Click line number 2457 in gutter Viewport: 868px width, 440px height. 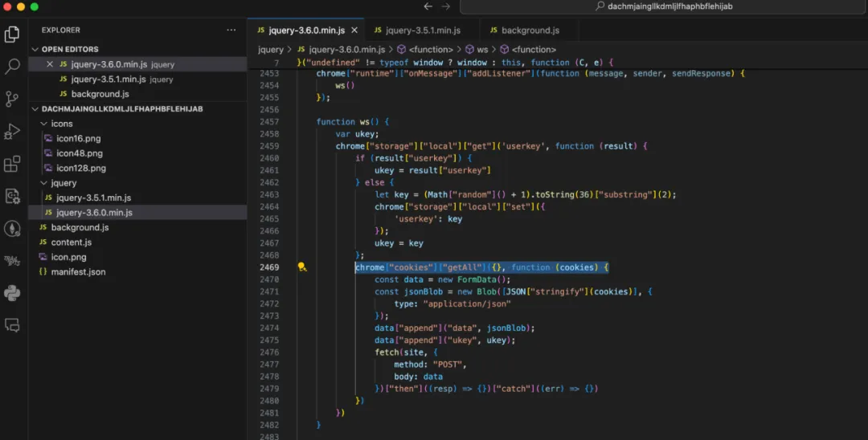[269, 121]
